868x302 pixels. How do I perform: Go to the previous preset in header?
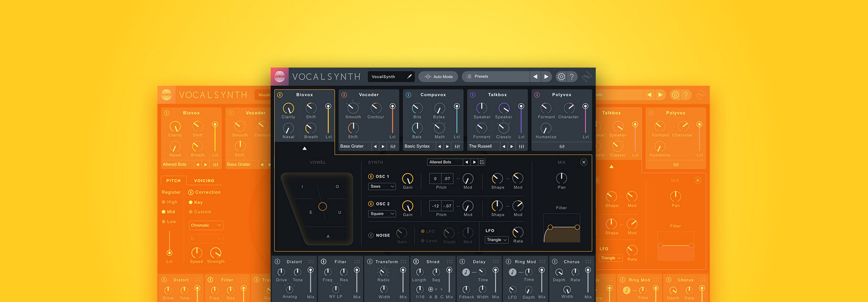click(x=535, y=76)
